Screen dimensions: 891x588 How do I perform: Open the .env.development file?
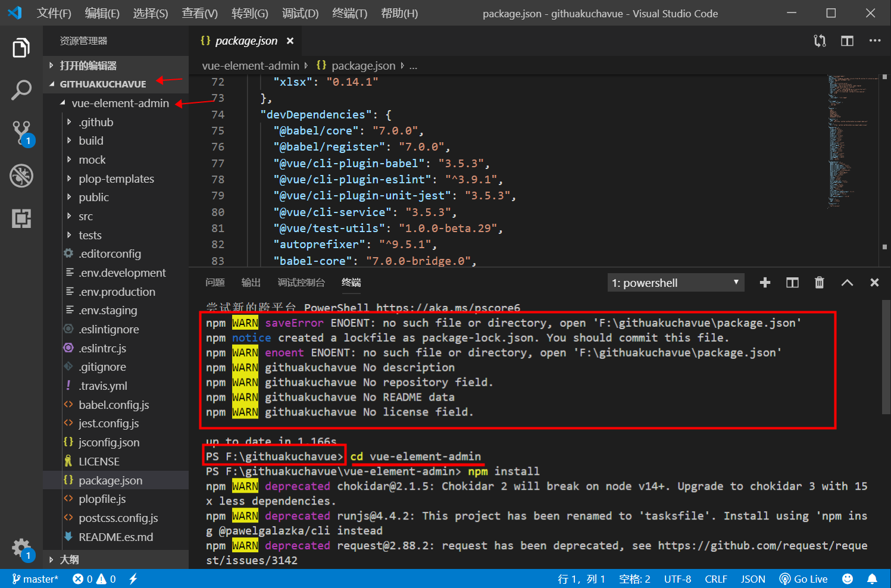pyautogui.click(x=116, y=273)
